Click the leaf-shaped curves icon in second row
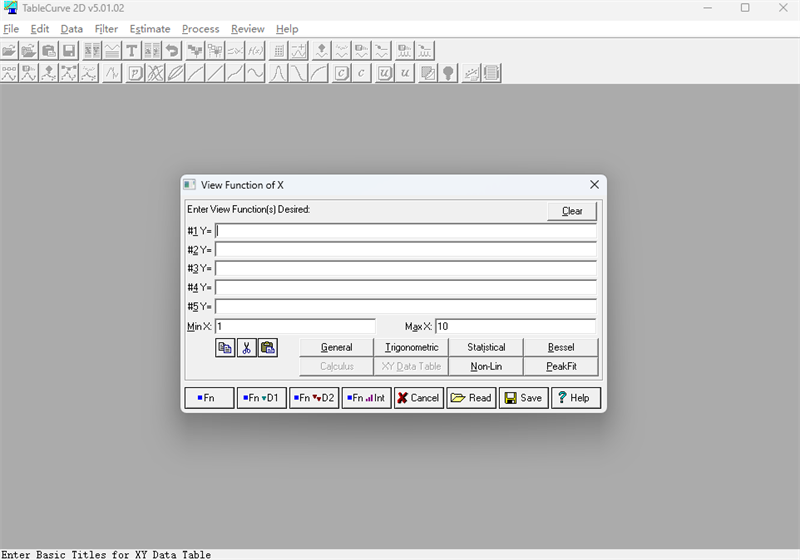The width and height of the screenshot is (800, 560). point(175,73)
